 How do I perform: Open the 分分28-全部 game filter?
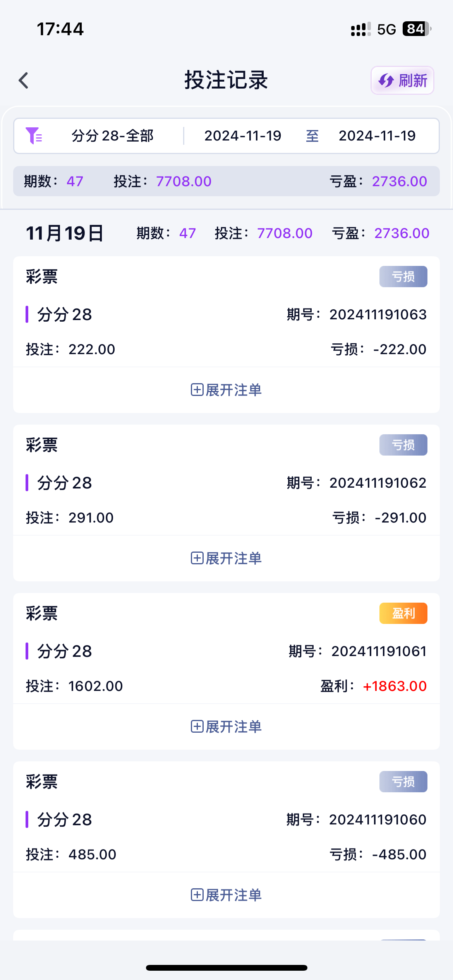113,136
